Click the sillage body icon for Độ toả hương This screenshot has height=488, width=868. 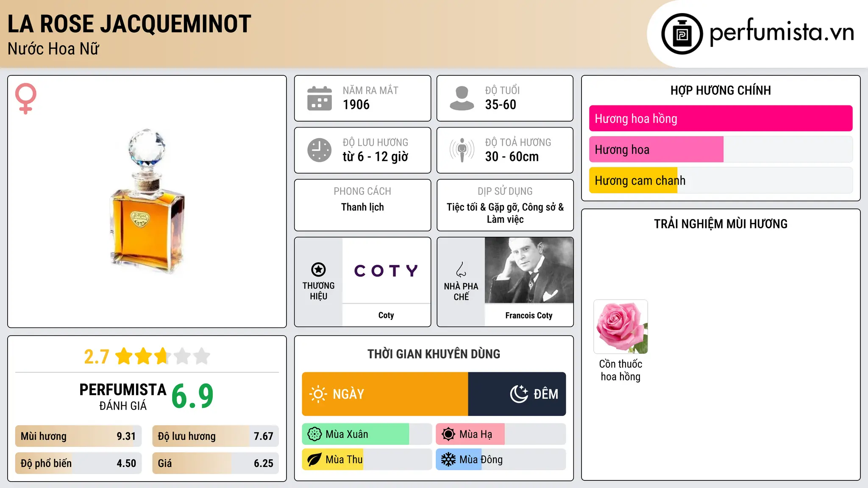pyautogui.click(x=462, y=150)
